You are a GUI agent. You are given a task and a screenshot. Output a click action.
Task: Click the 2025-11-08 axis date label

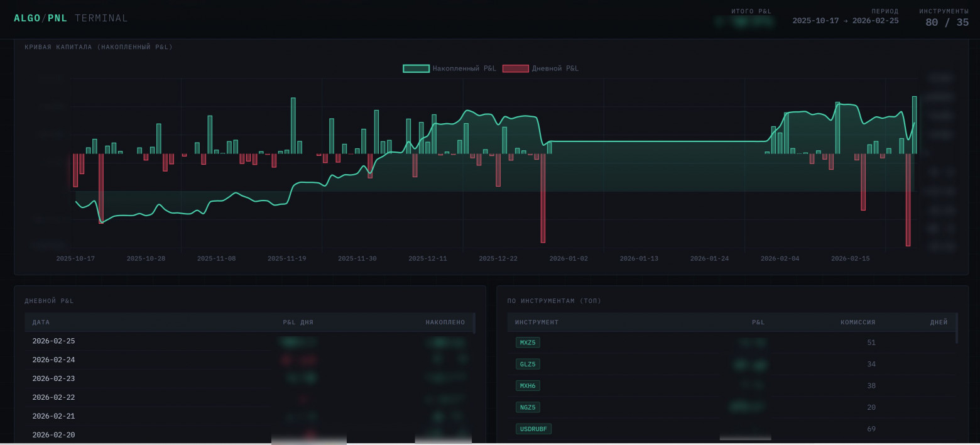pyautogui.click(x=216, y=258)
